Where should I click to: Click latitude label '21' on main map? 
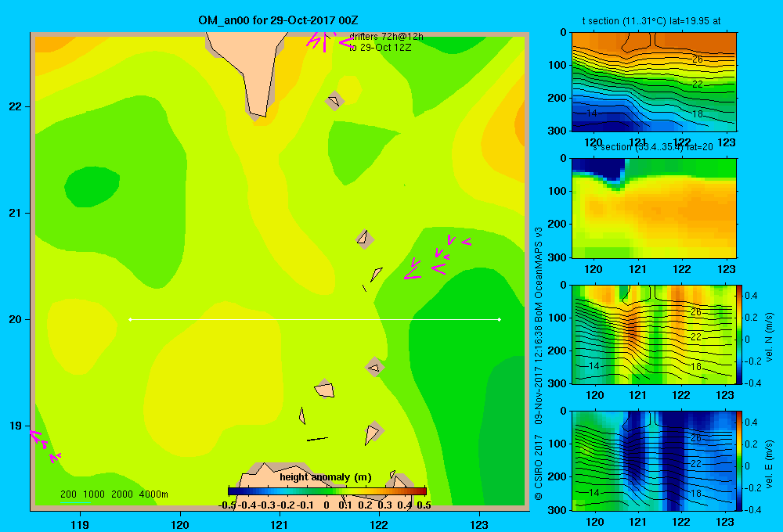point(16,213)
